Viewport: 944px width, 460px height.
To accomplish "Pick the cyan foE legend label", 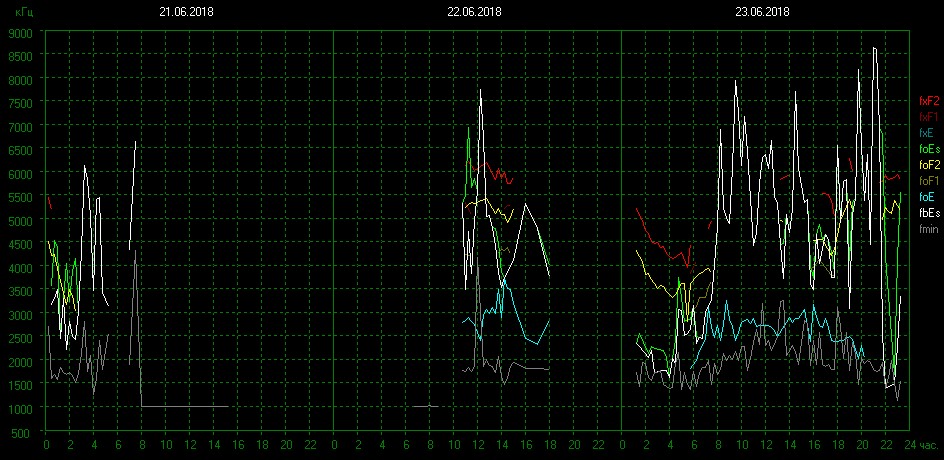I will click(x=927, y=197).
